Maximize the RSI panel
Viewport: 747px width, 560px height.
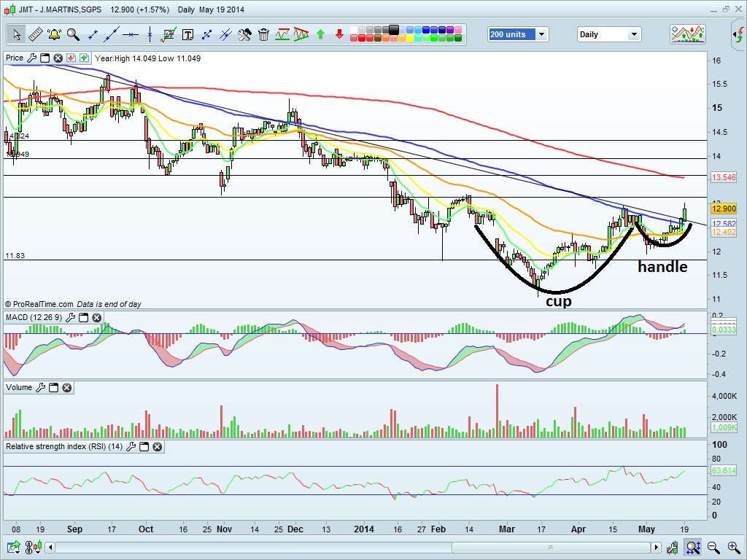pos(144,447)
